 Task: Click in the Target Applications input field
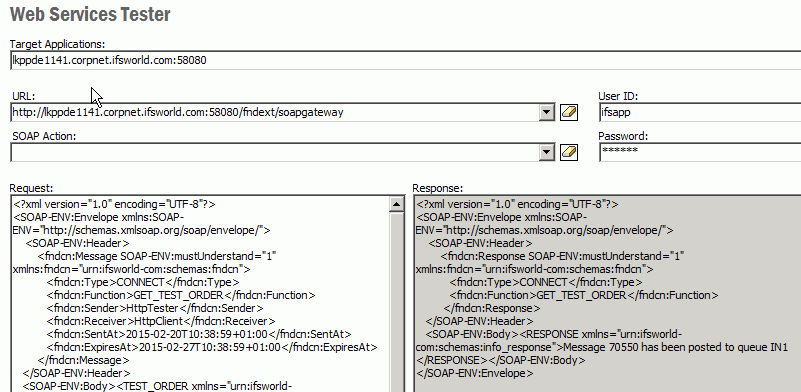pos(406,60)
